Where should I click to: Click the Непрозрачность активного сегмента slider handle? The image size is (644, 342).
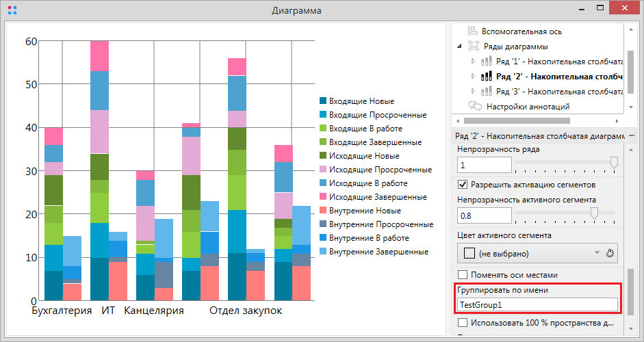click(594, 213)
